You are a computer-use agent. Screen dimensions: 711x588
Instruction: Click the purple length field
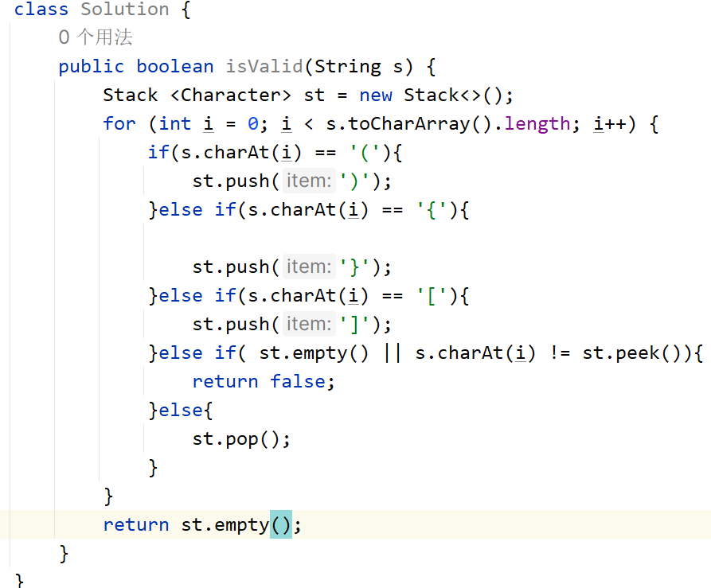537,124
